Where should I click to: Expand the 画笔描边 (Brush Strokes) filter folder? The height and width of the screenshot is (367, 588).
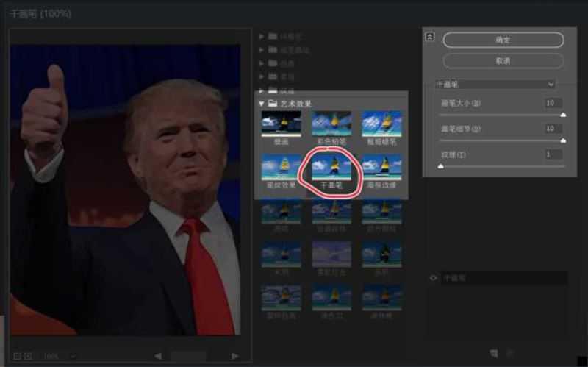tap(262, 50)
